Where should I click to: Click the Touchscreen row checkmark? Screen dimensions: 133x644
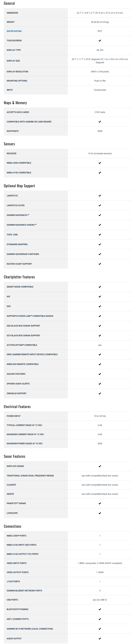pyautogui.click(x=100, y=40)
